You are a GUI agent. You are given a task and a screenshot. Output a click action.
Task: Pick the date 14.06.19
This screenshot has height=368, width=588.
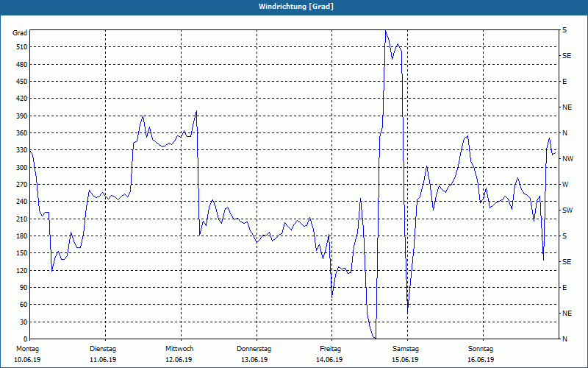click(x=329, y=360)
